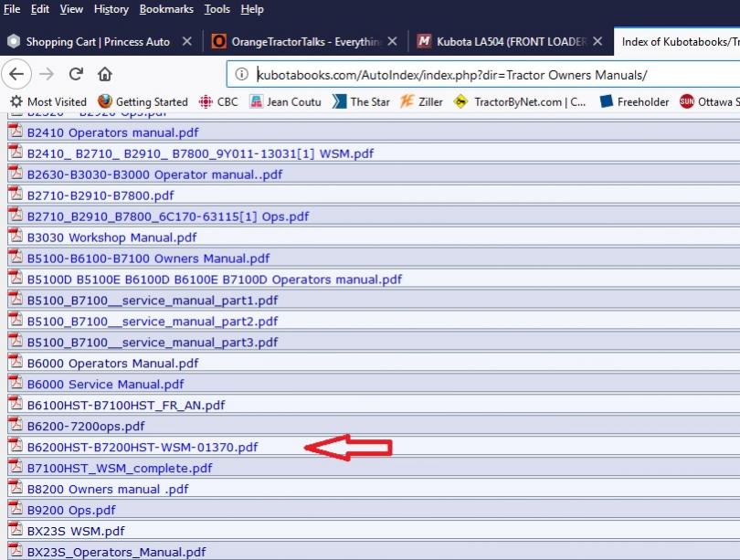Open The Star bookmark
The height and width of the screenshot is (560, 740).
tap(361, 102)
